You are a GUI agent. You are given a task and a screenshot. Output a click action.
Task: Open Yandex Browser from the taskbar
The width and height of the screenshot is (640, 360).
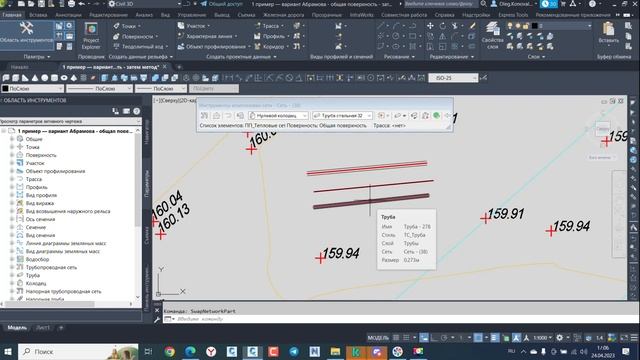211,351
